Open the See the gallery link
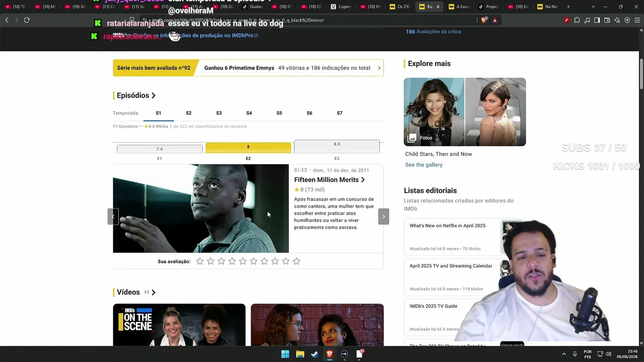 coord(424,165)
